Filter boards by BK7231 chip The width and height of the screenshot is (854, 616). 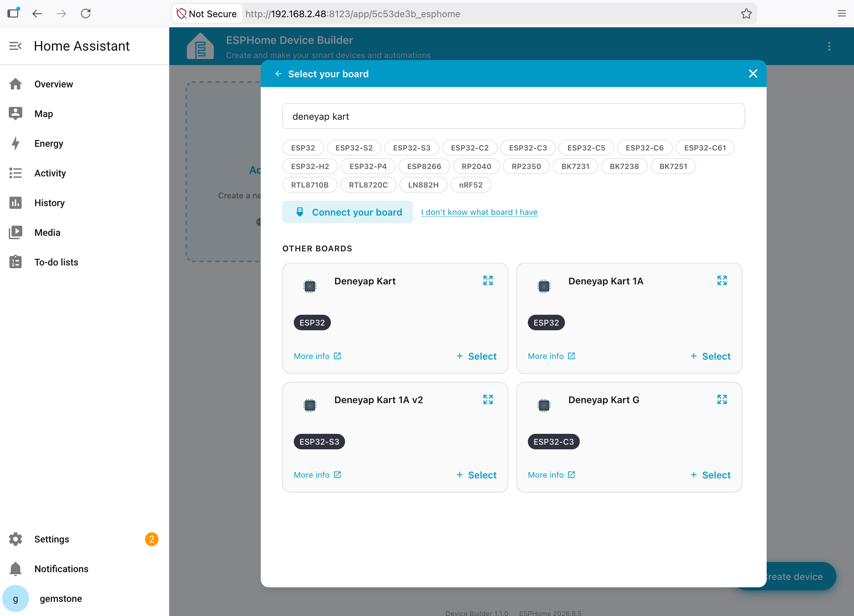point(575,166)
